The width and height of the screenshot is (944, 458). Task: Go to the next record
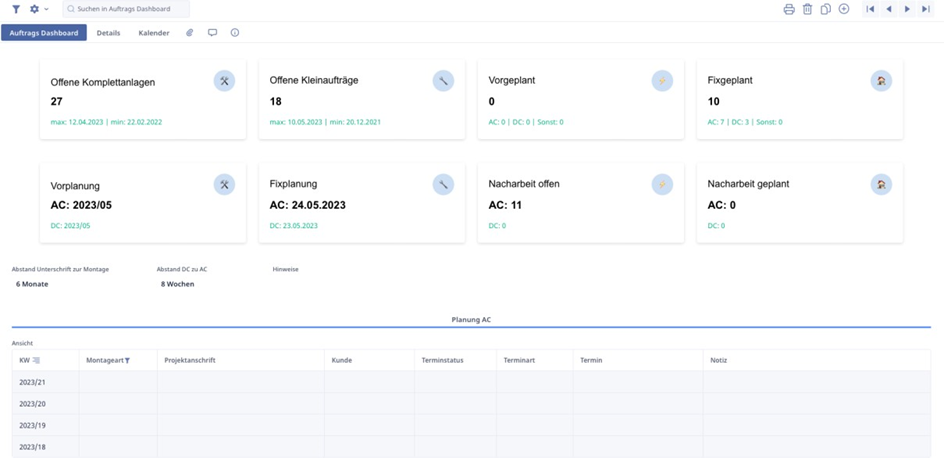point(907,9)
